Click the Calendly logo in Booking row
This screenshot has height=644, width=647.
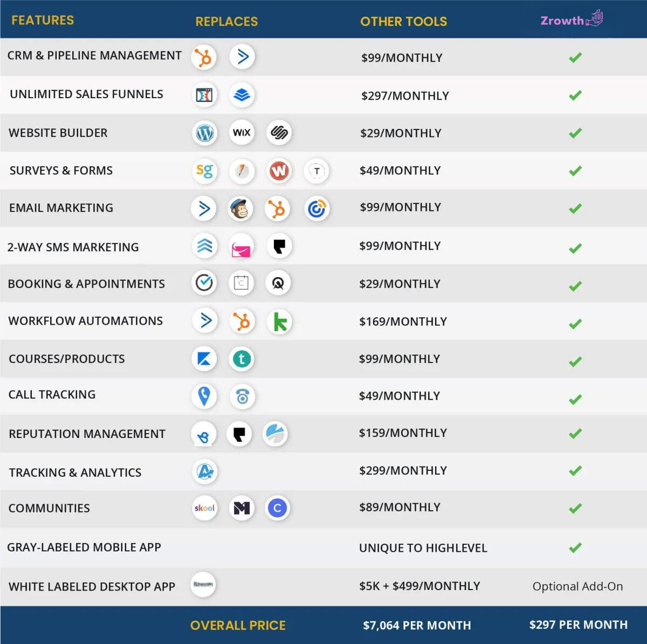click(241, 283)
